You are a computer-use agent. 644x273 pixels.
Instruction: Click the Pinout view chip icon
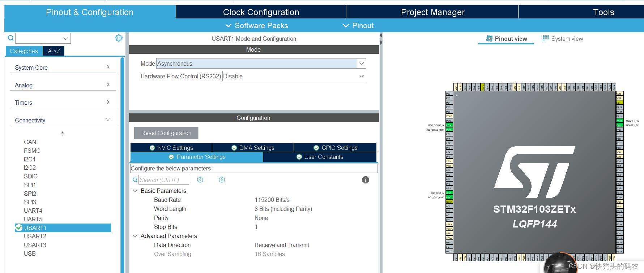(489, 39)
